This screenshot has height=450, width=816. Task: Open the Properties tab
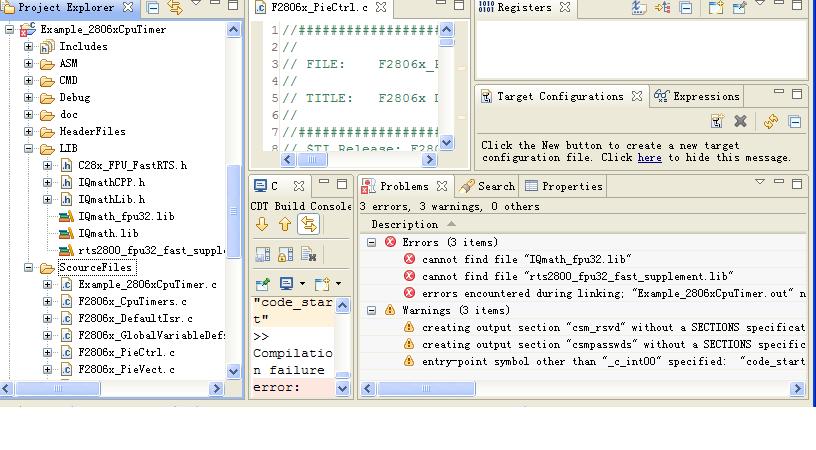[564, 186]
